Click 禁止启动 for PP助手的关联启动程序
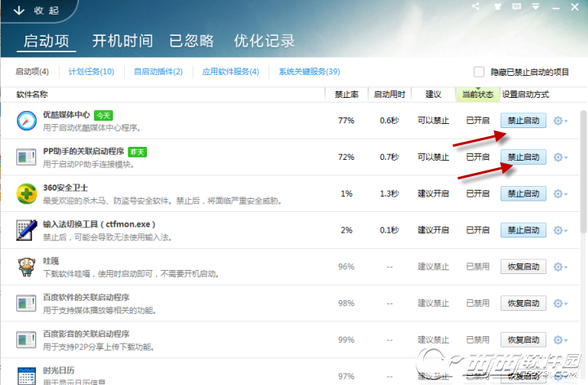Image resolution: width=588 pixels, height=385 pixels. 523,157
